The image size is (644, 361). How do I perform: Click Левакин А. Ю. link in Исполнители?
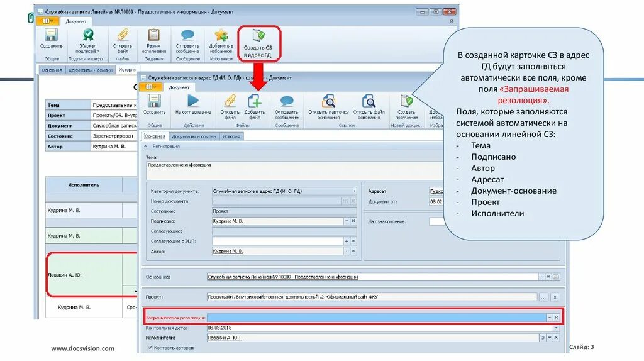pos(225,338)
